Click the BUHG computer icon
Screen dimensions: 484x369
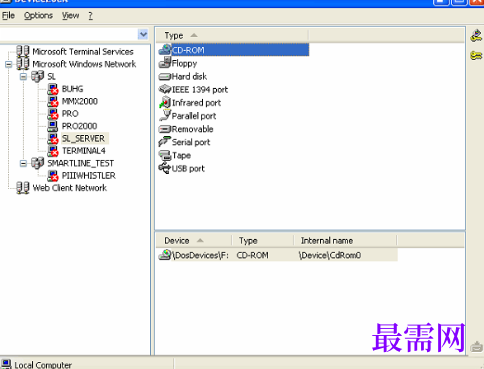click(53, 89)
